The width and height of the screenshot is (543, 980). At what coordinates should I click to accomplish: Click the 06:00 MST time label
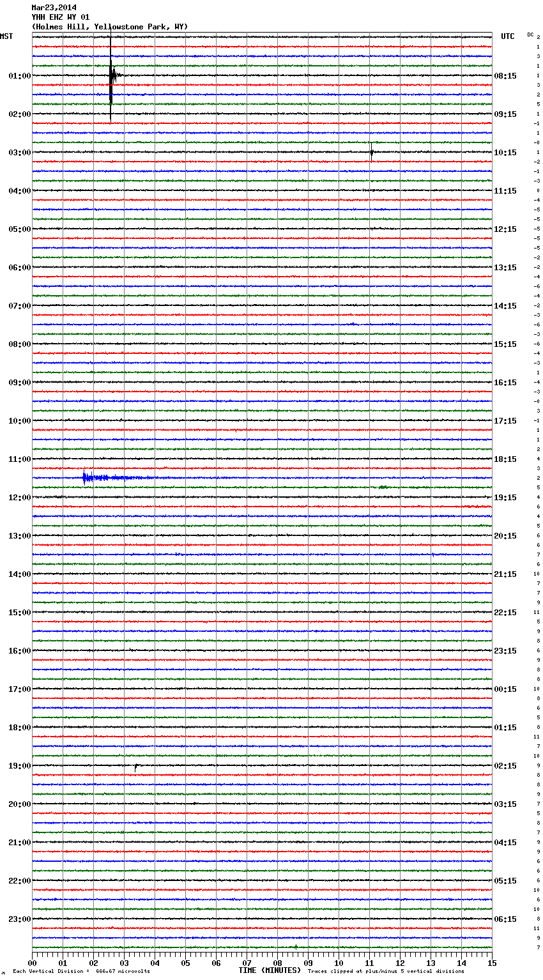coord(20,268)
